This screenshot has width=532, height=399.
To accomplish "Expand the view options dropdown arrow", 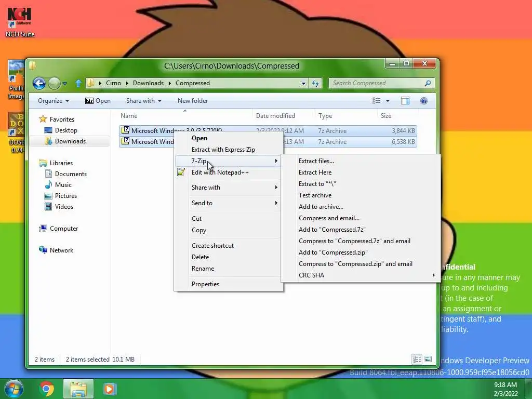I will pos(388,101).
